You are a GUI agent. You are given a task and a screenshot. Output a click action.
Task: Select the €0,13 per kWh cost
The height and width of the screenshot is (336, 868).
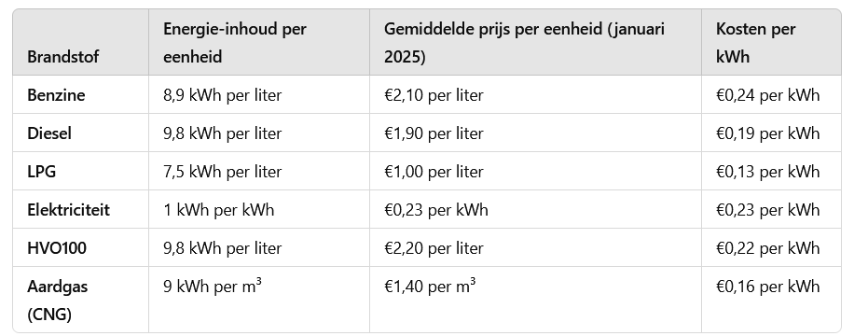(768, 172)
